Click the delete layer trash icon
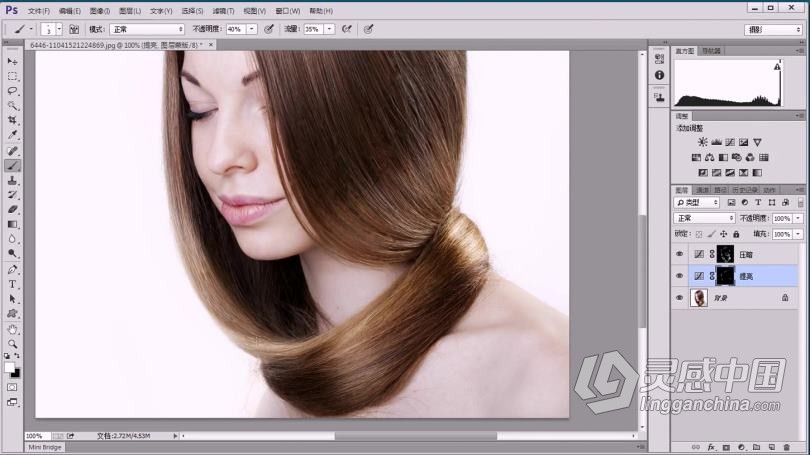 [787, 447]
